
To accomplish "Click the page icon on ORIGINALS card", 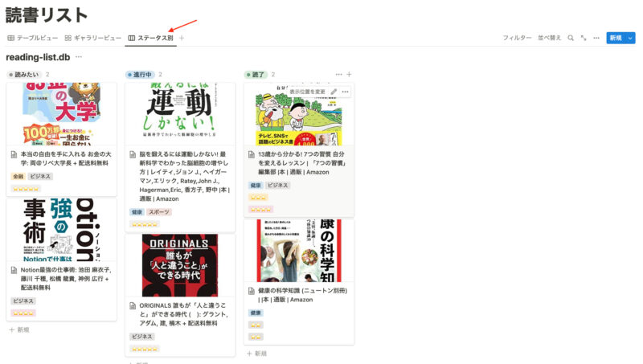I will click(x=133, y=306).
